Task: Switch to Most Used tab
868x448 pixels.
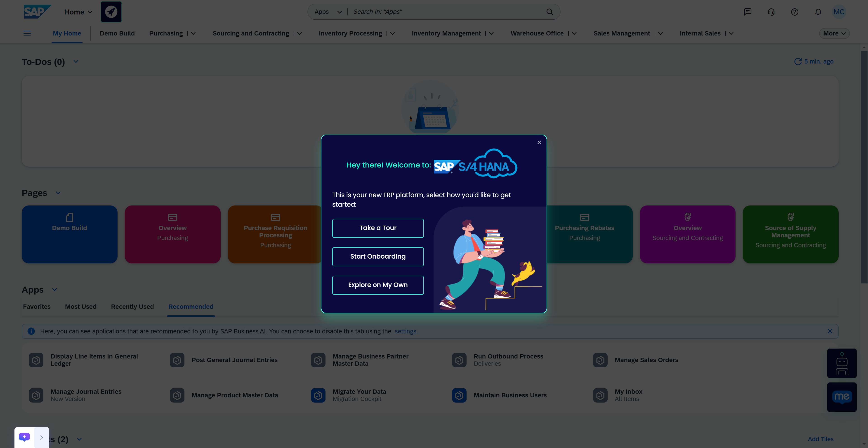Action: click(x=81, y=307)
